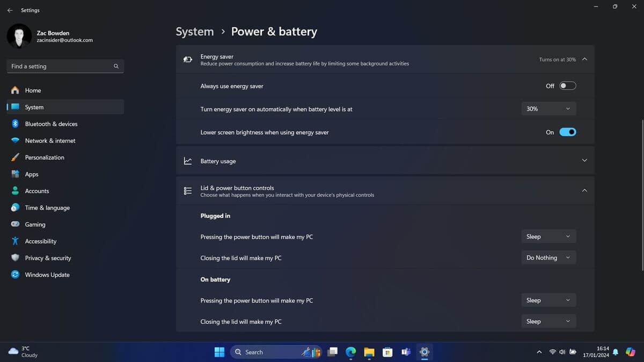This screenshot has width=644, height=362.
Task: Turn on Always use energy saver
Action: 567,86
